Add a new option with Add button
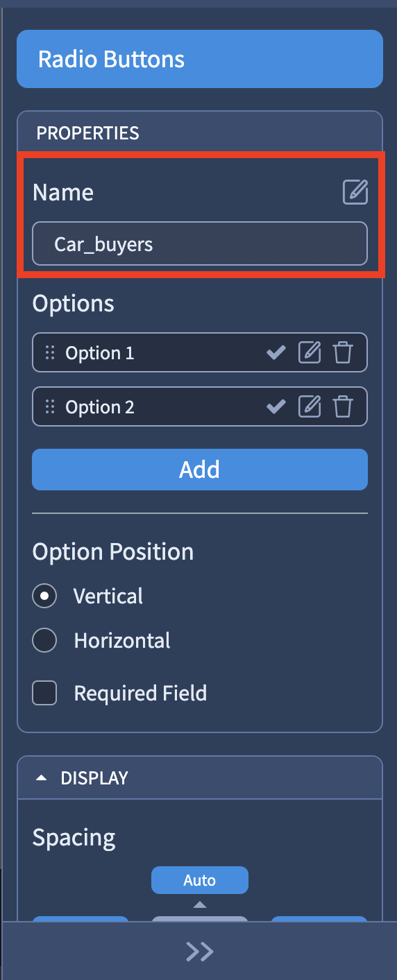397x980 pixels. [x=200, y=470]
